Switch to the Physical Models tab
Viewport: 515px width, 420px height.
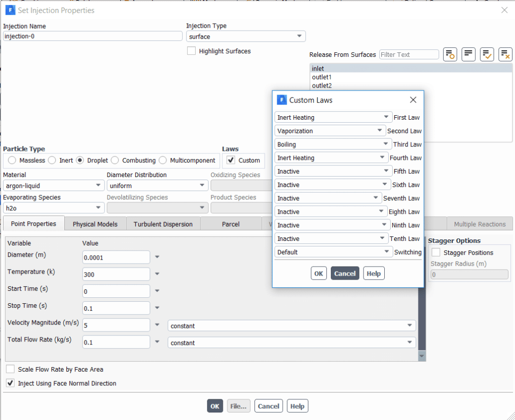95,224
